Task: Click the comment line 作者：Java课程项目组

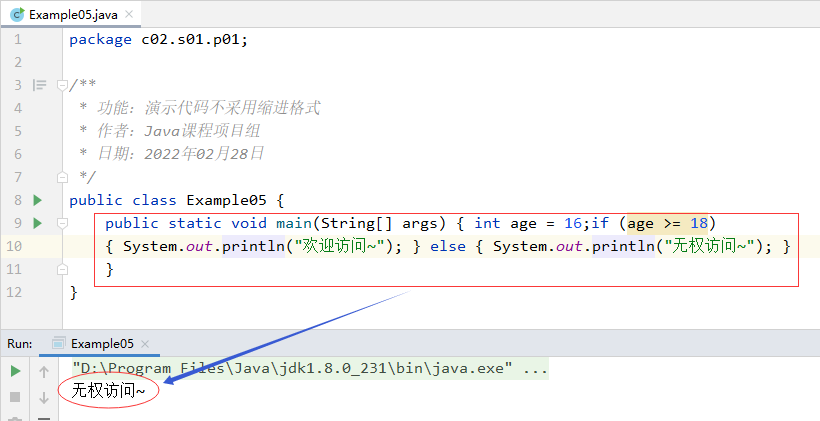Action: [x=170, y=131]
